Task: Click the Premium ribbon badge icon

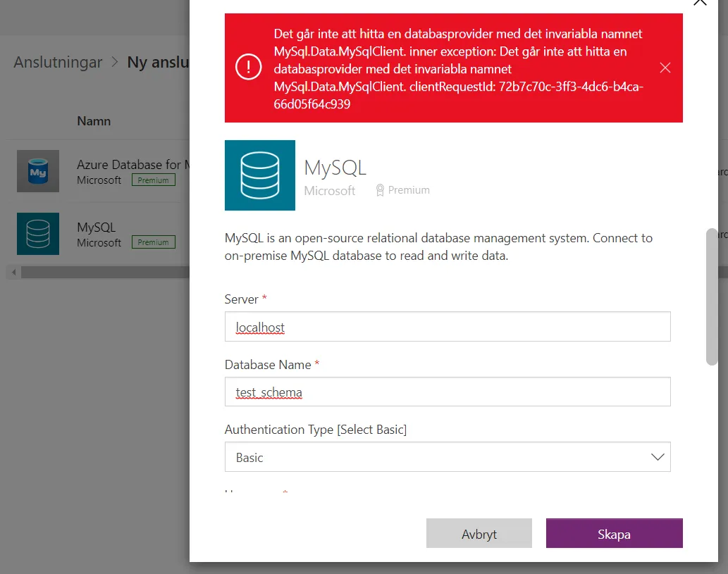Action: [380, 190]
